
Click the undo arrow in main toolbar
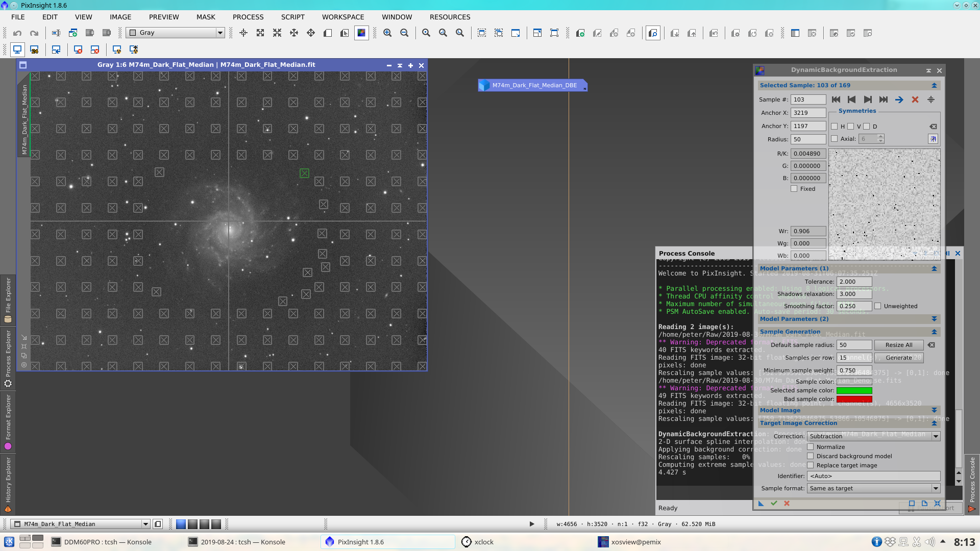pyautogui.click(x=17, y=33)
